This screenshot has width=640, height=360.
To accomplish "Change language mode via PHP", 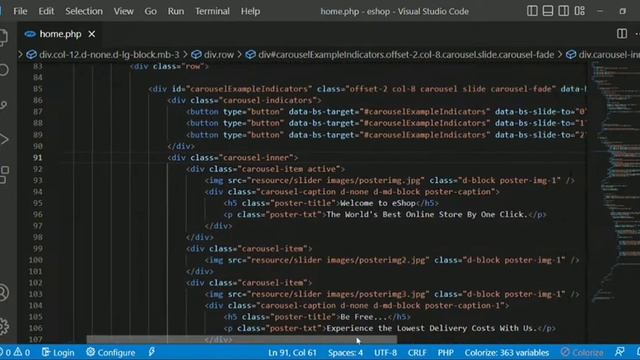I will [x=445, y=352].
